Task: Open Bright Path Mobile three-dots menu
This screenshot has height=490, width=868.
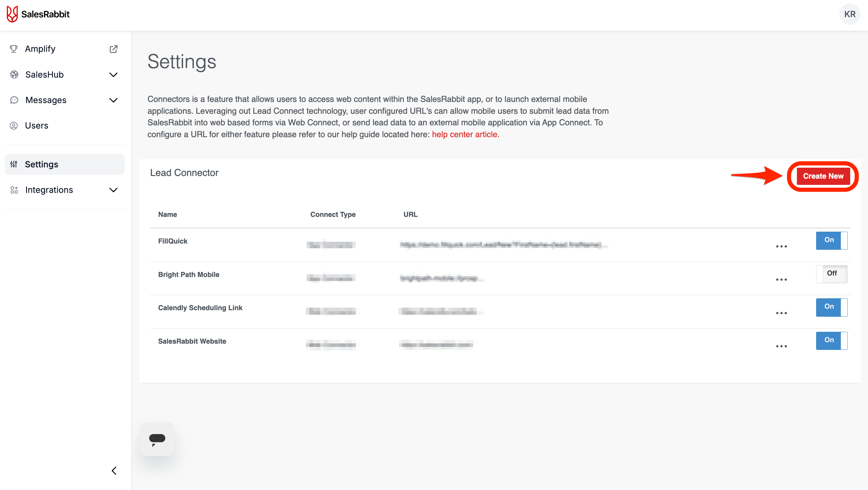Action: (x=781, y=280)
